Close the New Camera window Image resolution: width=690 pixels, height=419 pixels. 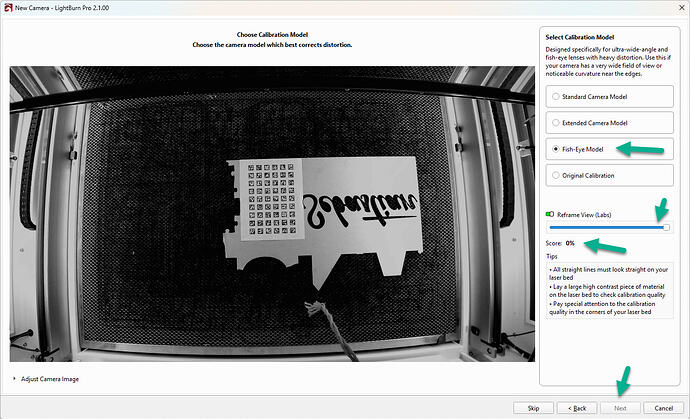click(x=680, y=7)
